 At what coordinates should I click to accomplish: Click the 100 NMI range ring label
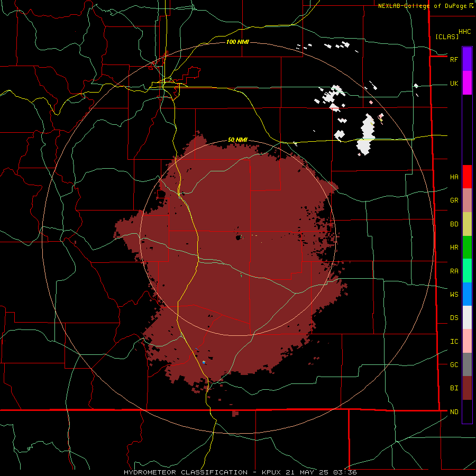[x=237, y=42]
